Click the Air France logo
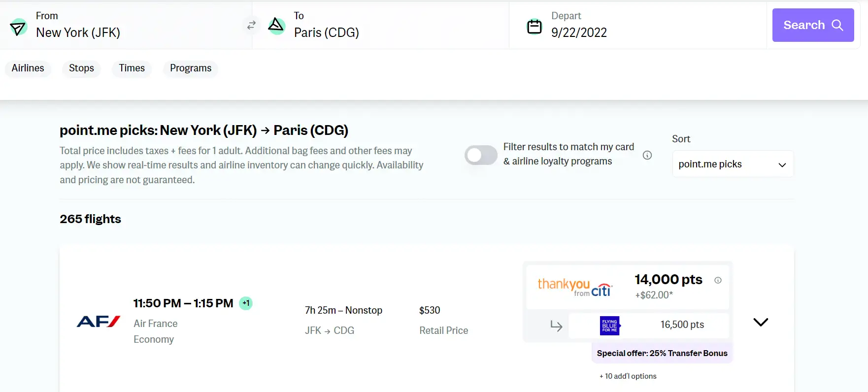 (x=99, y=322)
